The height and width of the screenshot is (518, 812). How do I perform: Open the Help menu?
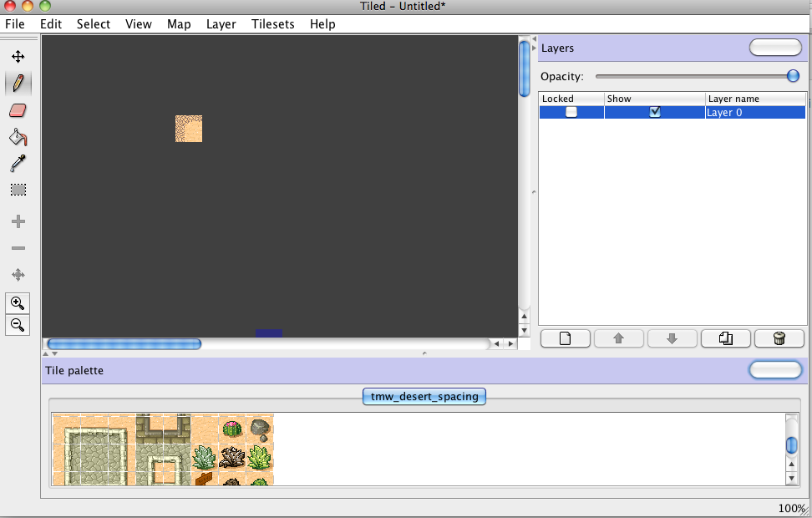pyautogui.click(x=322, y=24)
